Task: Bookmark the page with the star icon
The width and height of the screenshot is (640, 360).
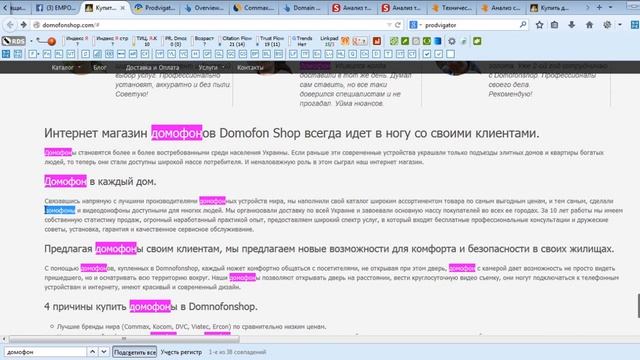Action: coord(539,25)
